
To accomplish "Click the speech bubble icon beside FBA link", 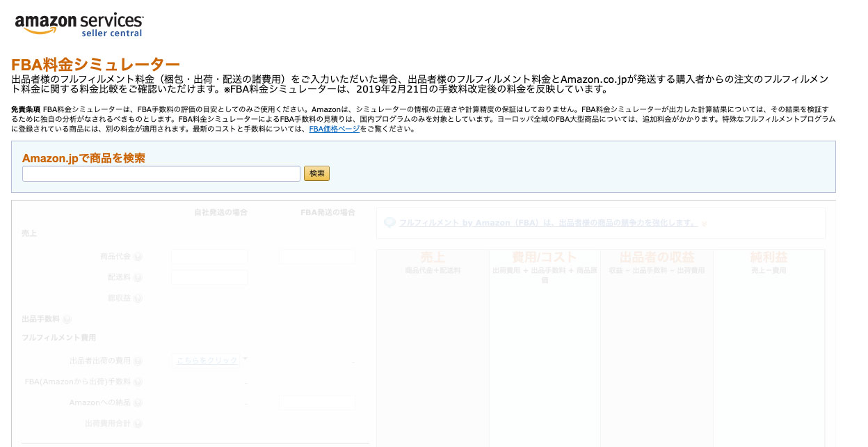I will click(389, 223).
